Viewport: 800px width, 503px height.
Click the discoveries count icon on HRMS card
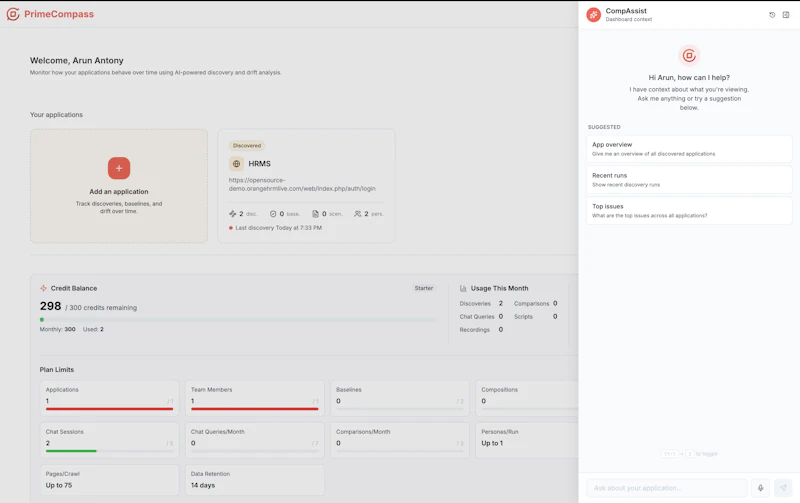233,214
